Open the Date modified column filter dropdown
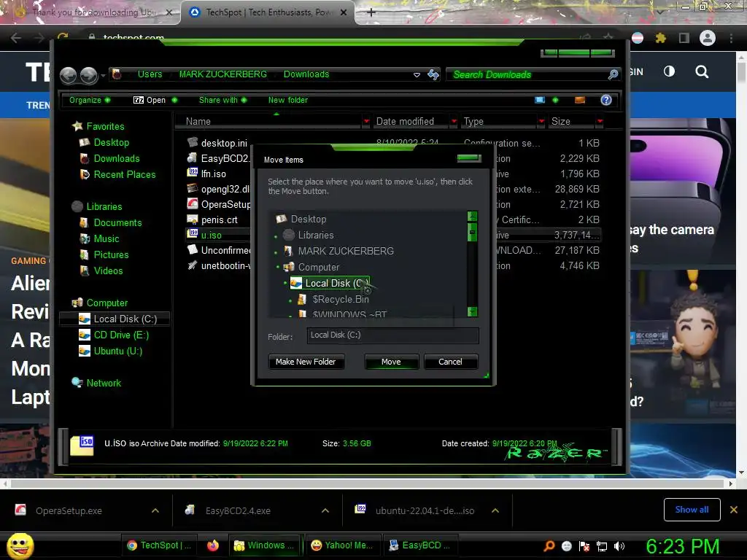This screenshot has height=560, width=747. (x=454, y=122)
